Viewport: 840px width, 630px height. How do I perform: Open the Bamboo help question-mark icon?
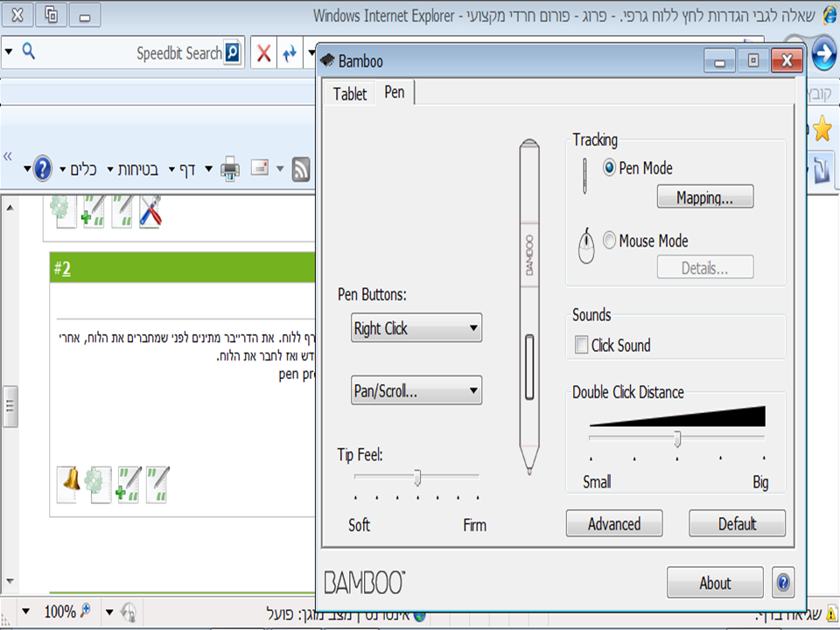(782, 582)
